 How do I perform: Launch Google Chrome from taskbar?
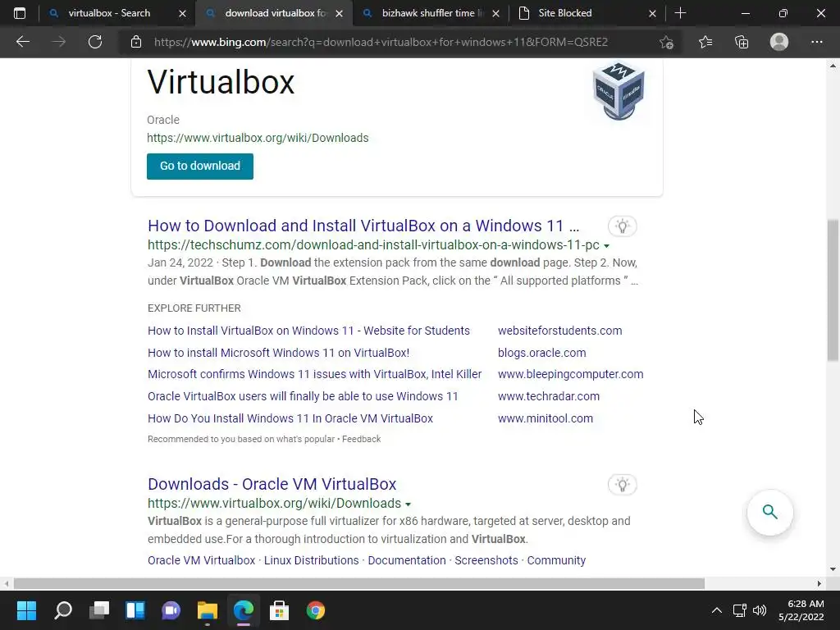316,610
